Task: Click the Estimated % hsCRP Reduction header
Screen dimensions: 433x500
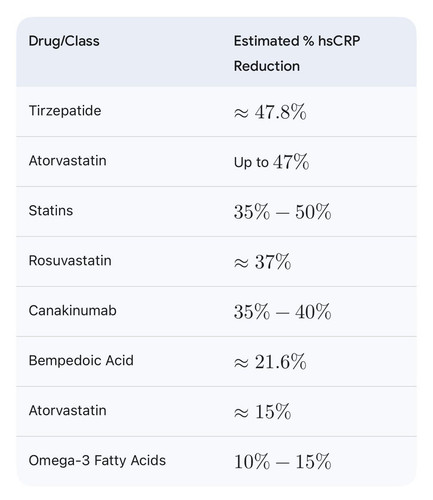Action: 297,53
